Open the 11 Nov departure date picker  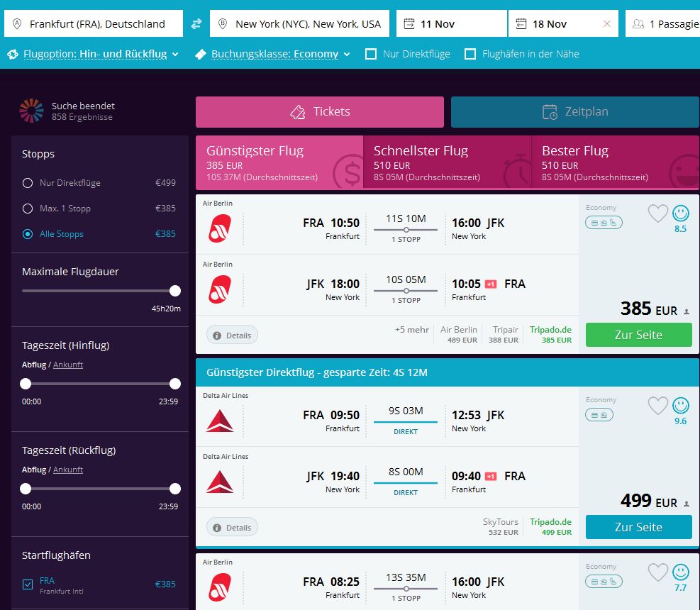(x=451, y=23)
